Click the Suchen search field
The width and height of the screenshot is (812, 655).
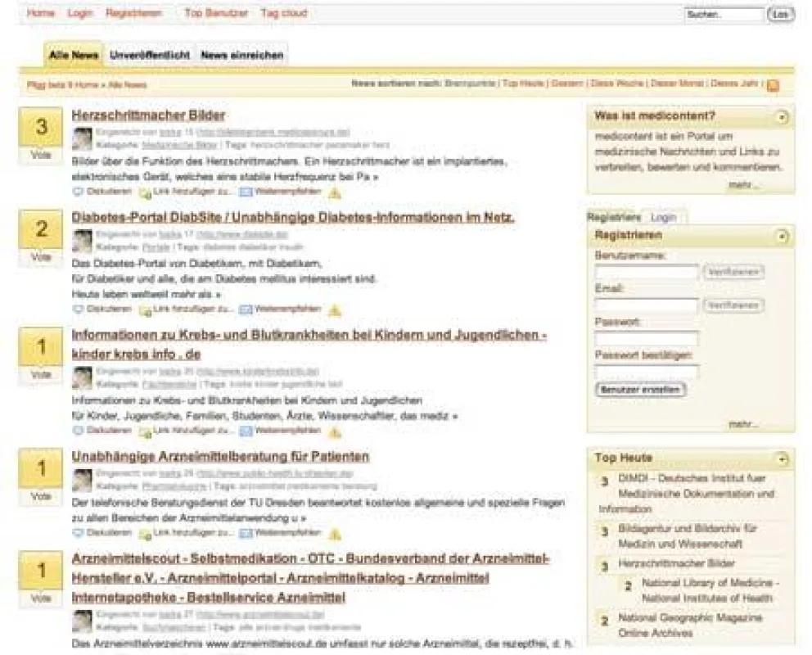pos(724,15)
